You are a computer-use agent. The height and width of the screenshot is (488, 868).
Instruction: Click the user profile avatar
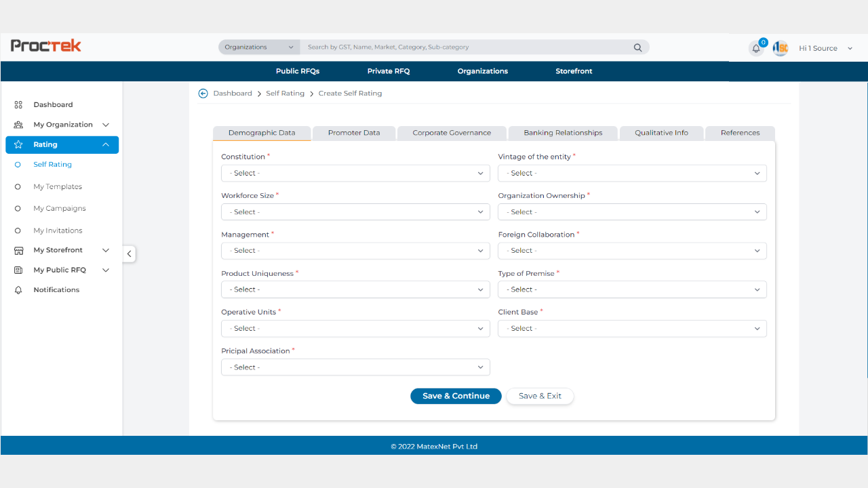[781, 48]
